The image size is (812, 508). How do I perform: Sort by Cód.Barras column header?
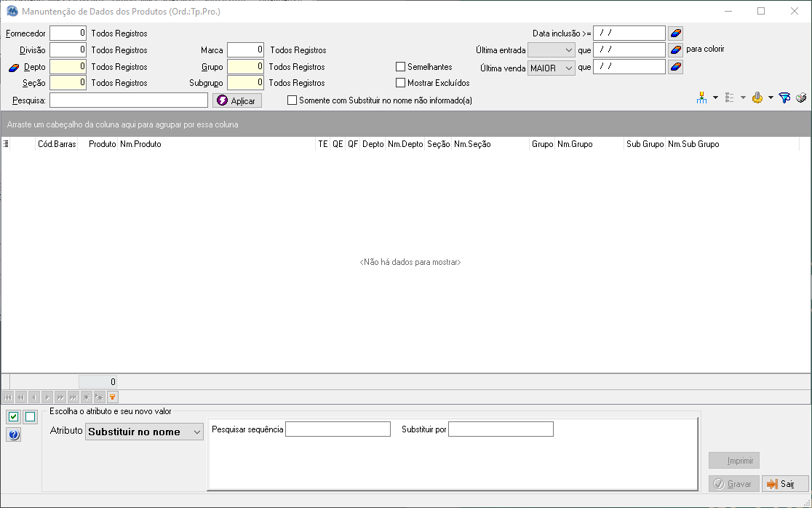tap(57, 144)
